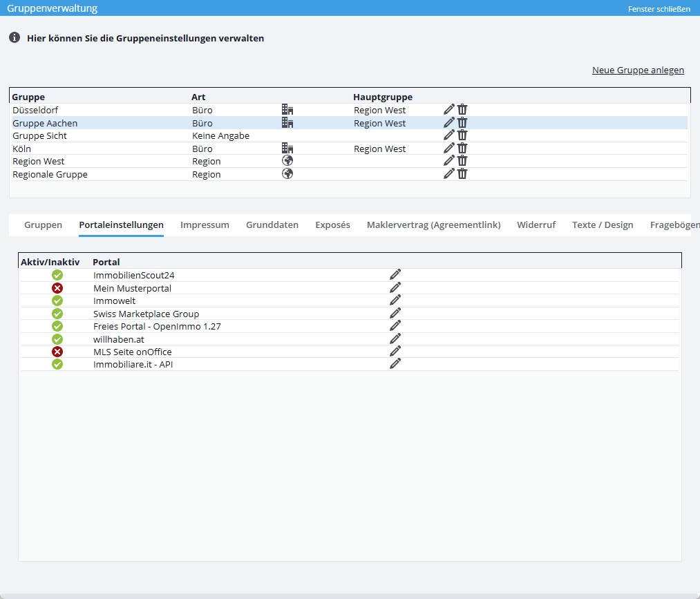Click the Art column header

tap(198, 97)
